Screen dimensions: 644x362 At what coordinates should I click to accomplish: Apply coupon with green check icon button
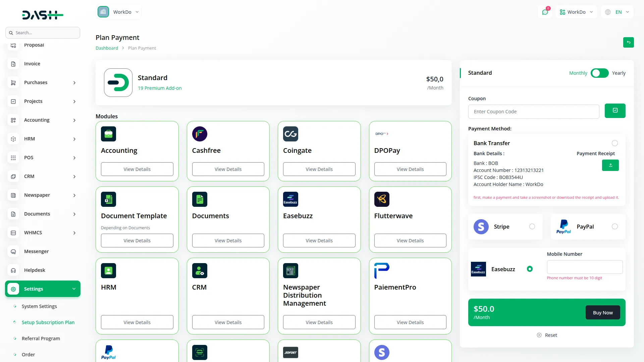click(615, 111)
